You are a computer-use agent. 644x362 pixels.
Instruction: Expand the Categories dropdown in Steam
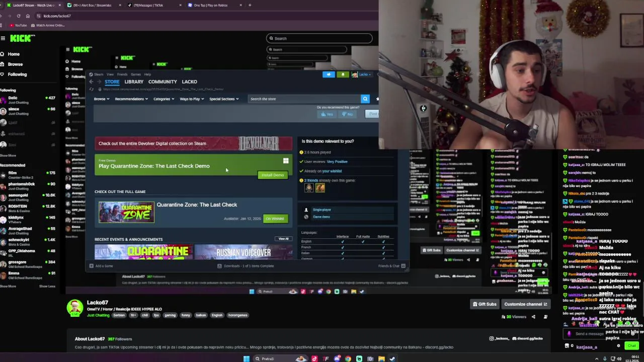pyautogui.click(x=164, y=99)
